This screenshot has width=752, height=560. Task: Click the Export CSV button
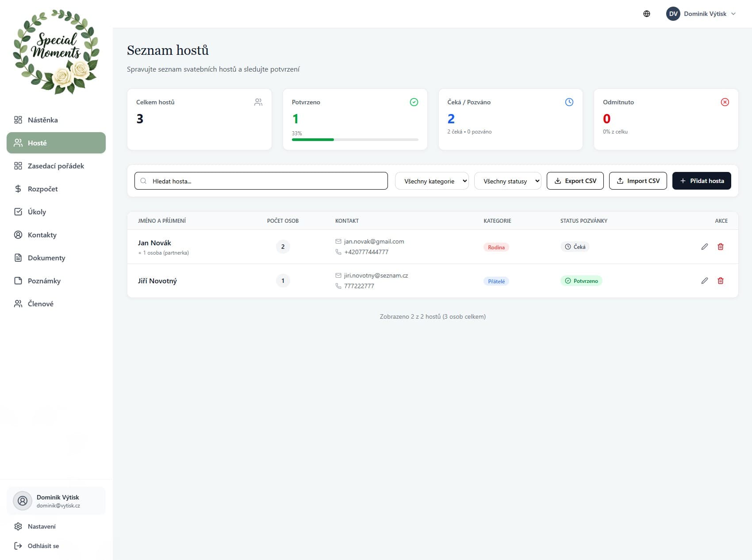coord(575,181)
